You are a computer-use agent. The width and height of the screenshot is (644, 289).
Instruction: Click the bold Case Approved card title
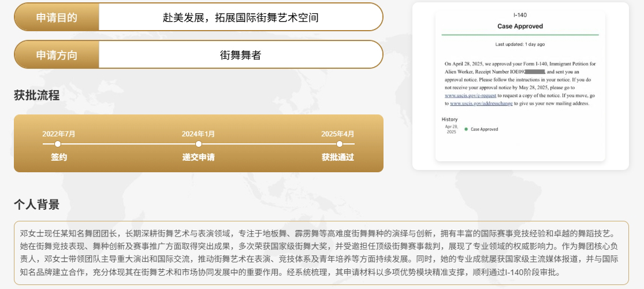(520, 27)
